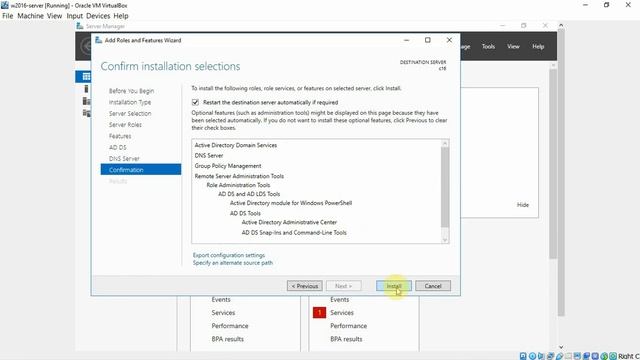The image size is (640, 360).
Task: Select DNS Server entry in selections list
Action: pos(209,156)
